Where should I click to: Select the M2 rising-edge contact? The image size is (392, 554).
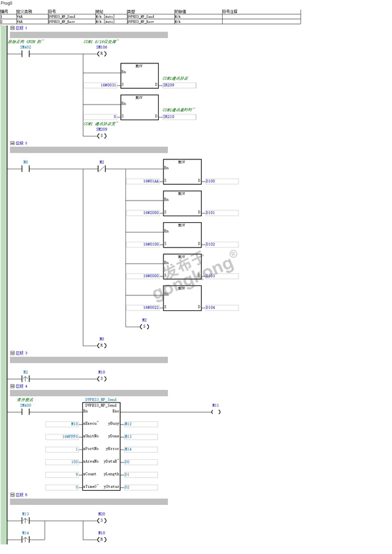click(25, 379)
